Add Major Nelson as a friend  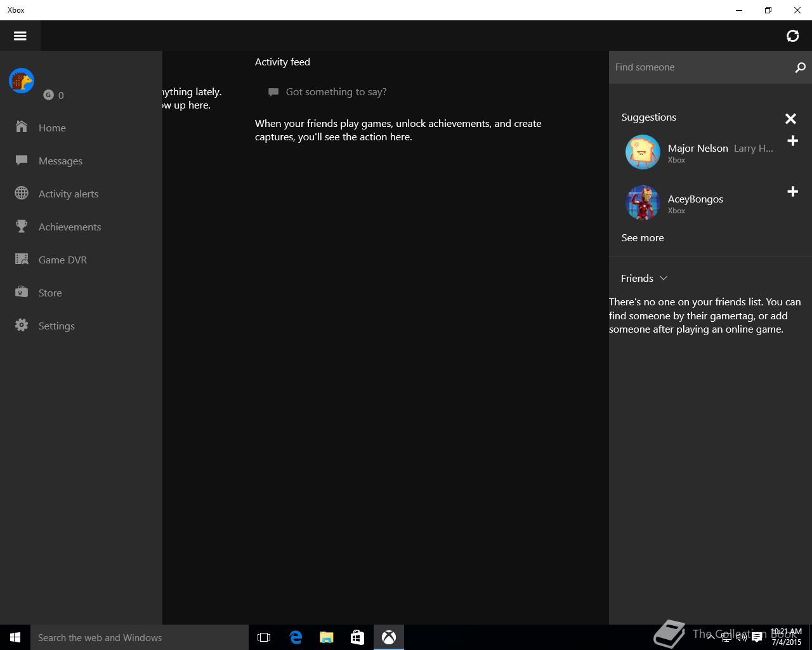coord(792,141)
